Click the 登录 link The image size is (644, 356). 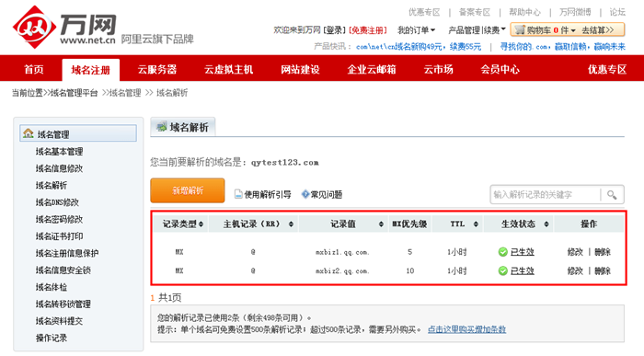tap(335, 30)
